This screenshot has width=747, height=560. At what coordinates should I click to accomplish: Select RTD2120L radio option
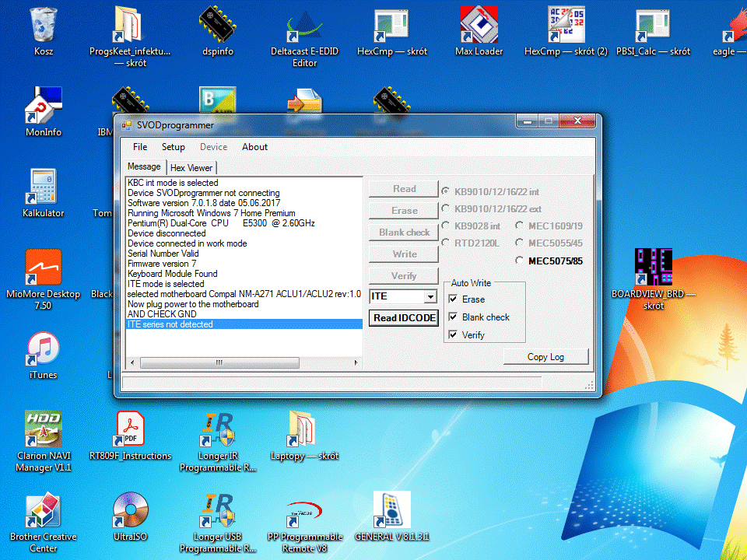click(445, 243)
